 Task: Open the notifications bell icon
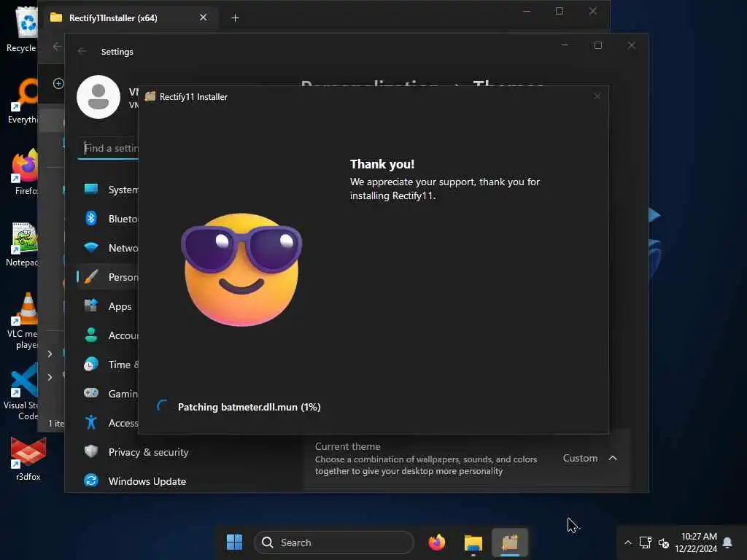pos(727,542)
